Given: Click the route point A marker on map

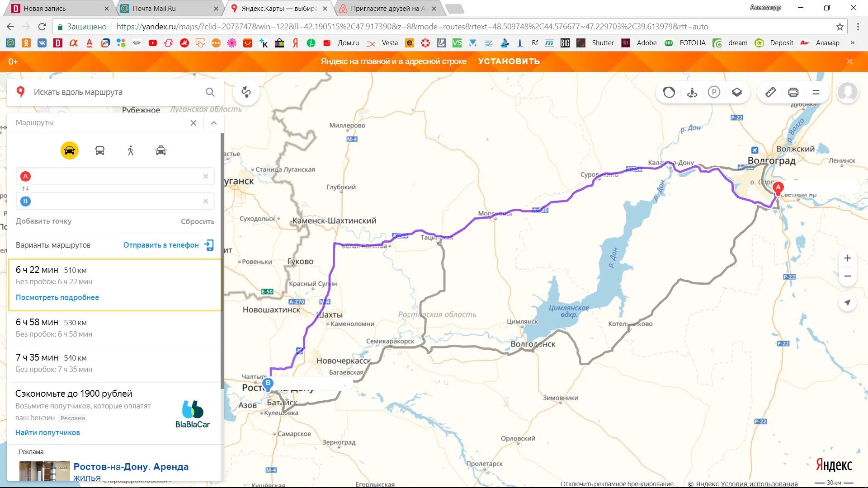Looking at the screenshot, I should [778, 188].
